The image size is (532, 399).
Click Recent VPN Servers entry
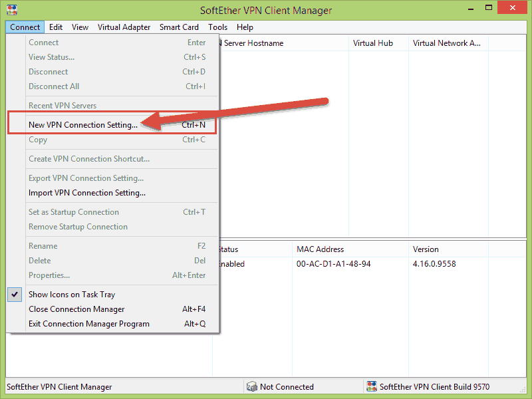[x=112, y=106]
